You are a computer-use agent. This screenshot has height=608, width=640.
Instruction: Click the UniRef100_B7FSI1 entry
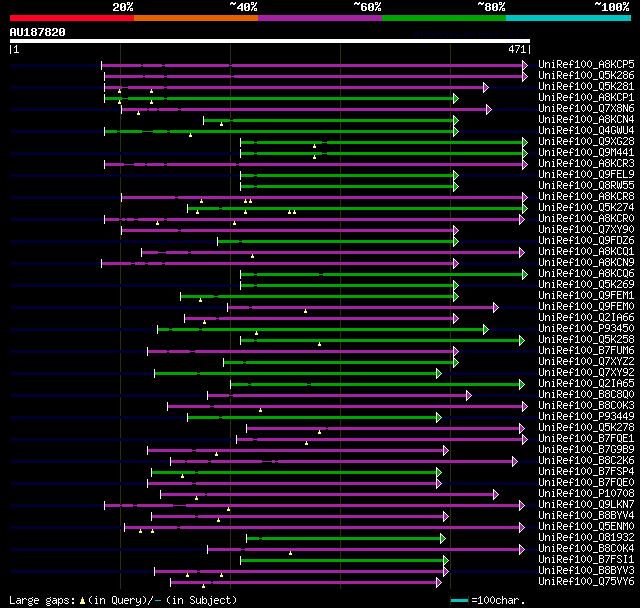pos(586,560)
